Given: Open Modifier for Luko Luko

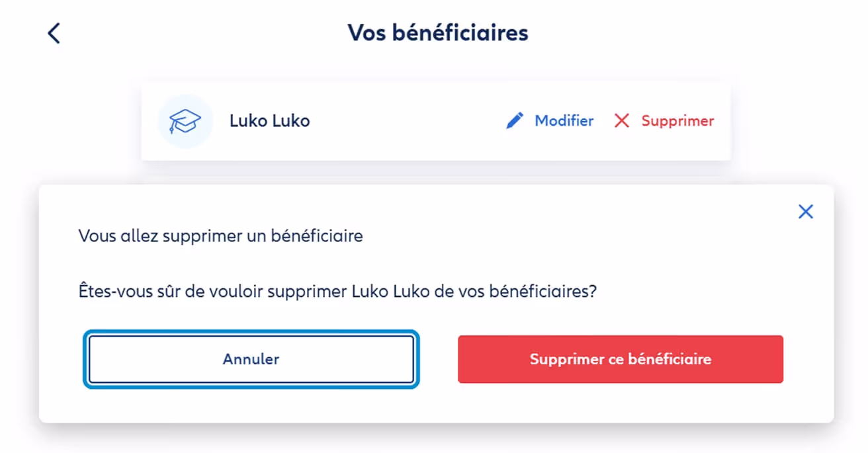Looking at the screenshot, I should click(564, 120).
